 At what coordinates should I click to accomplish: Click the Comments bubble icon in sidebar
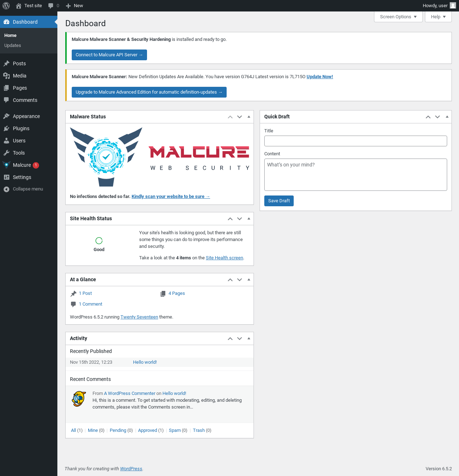point(6,100)
